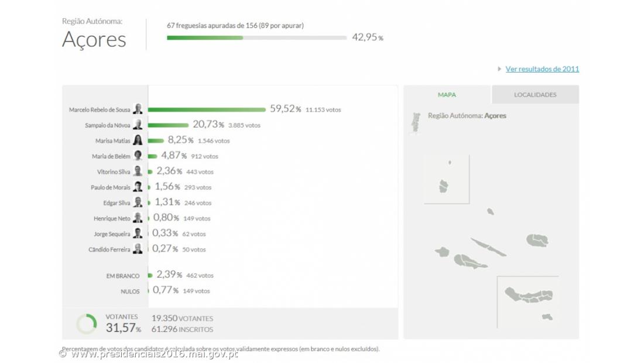
Task: Click Henrique Neto's portrait photo
Action: [x=138, y=218]
